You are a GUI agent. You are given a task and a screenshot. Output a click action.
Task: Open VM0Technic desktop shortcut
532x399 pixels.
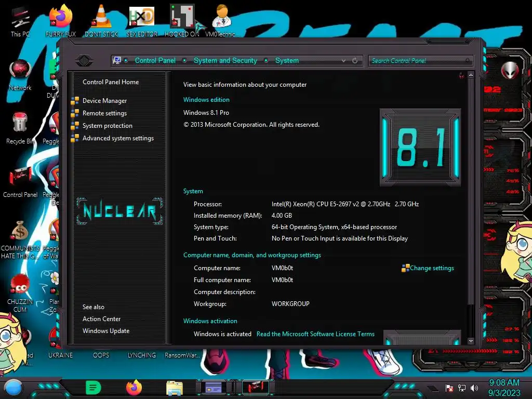tap(222, 21)
